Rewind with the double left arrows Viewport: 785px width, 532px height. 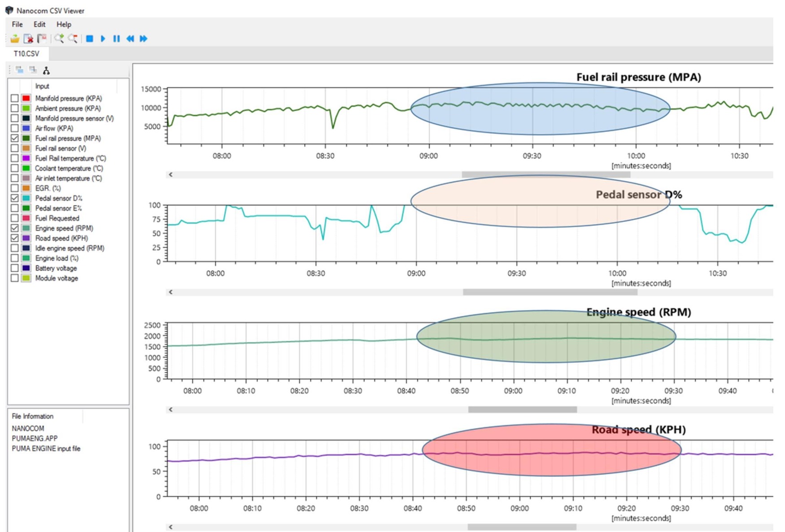tap(130, 39)
